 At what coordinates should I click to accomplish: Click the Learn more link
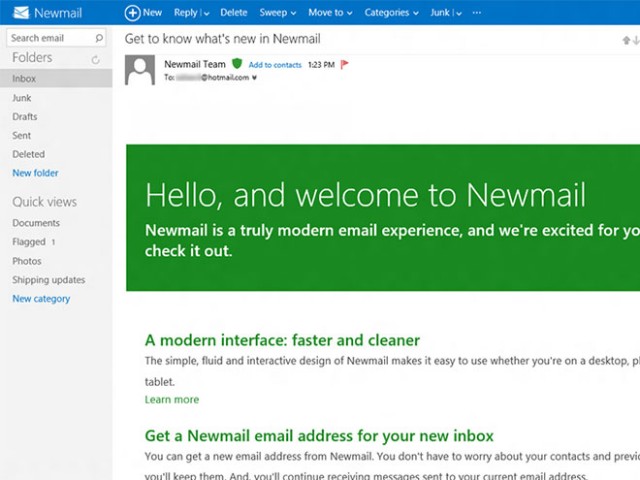pyautogui.click(x=172, y=400)
